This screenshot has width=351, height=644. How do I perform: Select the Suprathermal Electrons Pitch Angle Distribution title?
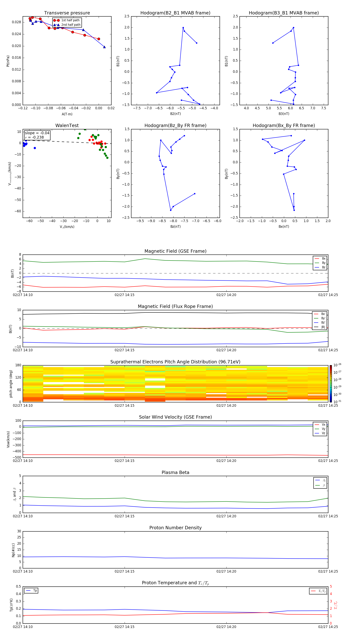175,362
